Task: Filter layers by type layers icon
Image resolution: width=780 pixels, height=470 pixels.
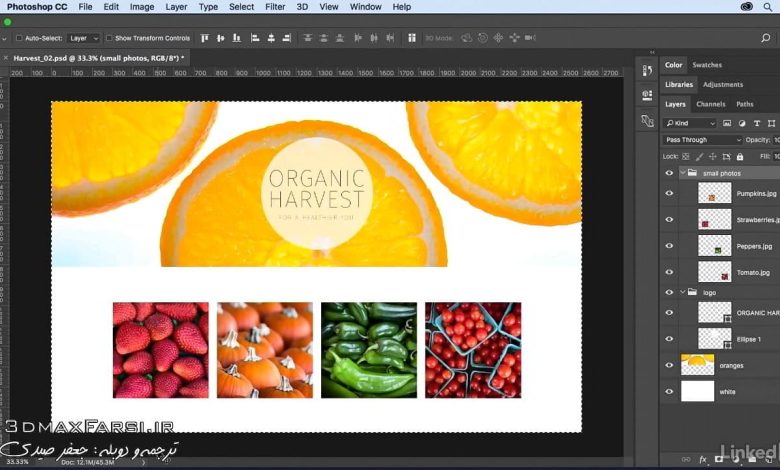Action: [757, 123]
